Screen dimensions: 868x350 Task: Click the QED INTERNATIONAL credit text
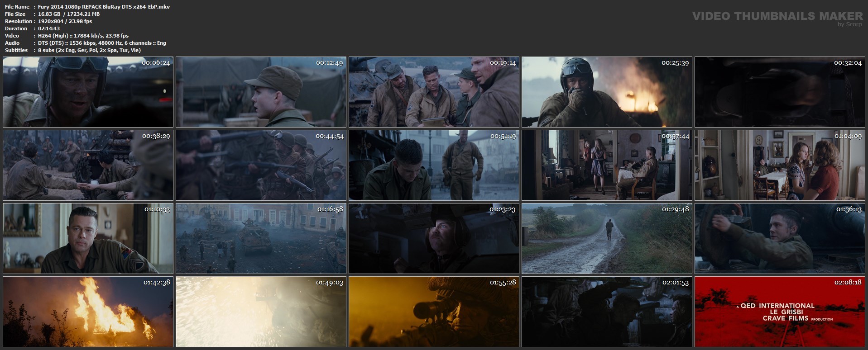pos(778,306)
